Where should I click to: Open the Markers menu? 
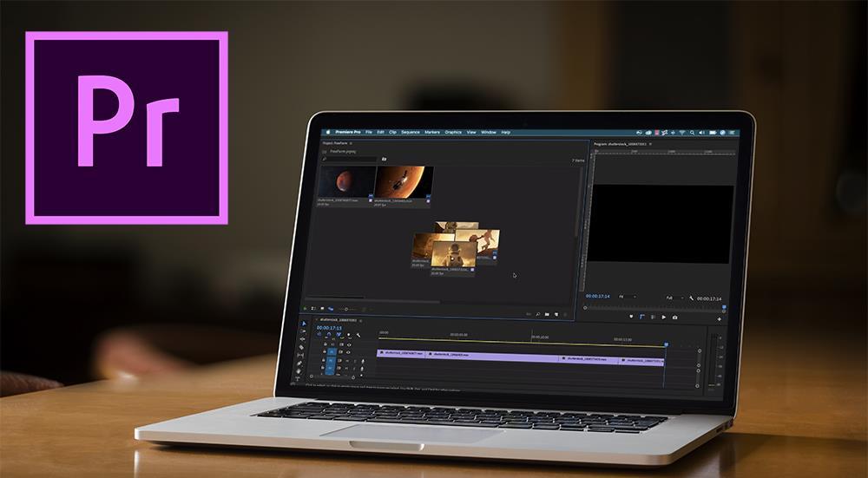[432, 132]
